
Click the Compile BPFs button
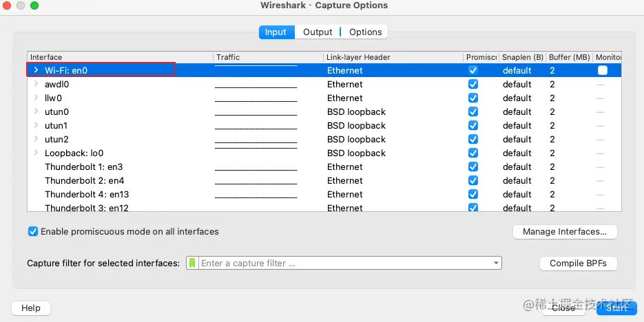click(x=578, y=264)
